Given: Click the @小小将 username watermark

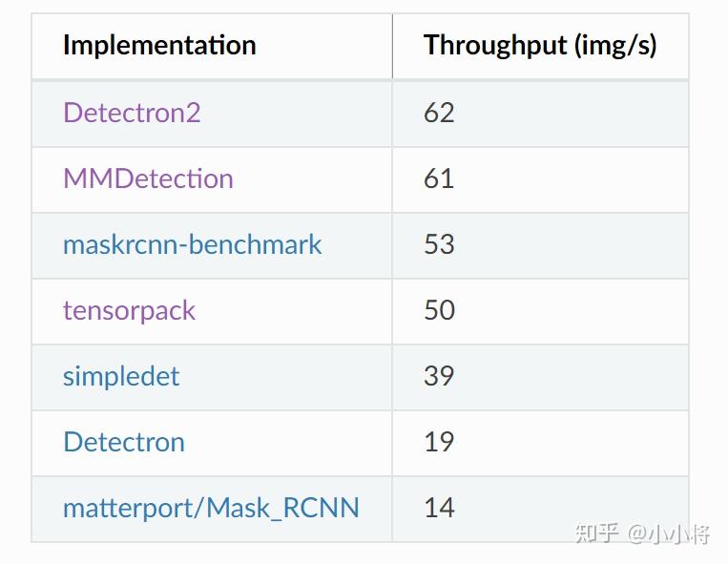Looking at the screenshot, I should [x=668, y=533].
